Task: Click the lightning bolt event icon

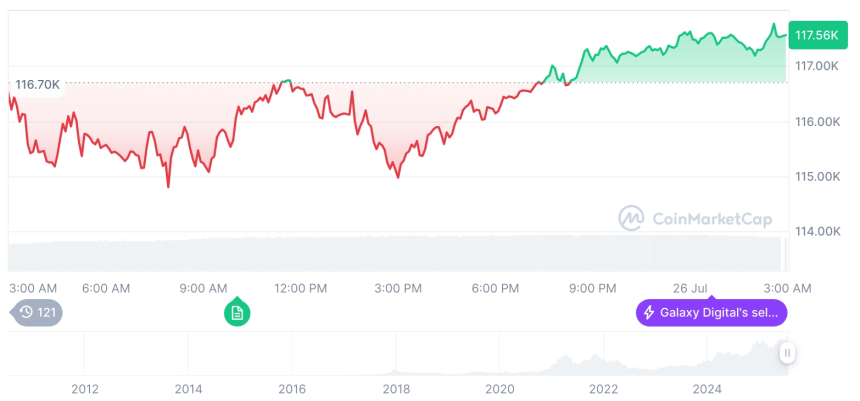Action: (649, 313)
